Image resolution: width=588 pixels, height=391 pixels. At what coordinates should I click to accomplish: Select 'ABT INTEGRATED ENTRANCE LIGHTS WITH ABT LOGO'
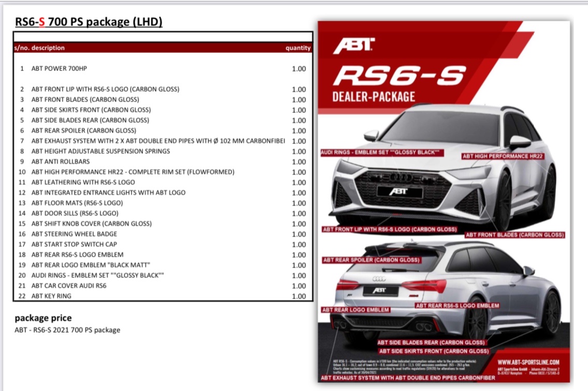pos(108,193)
